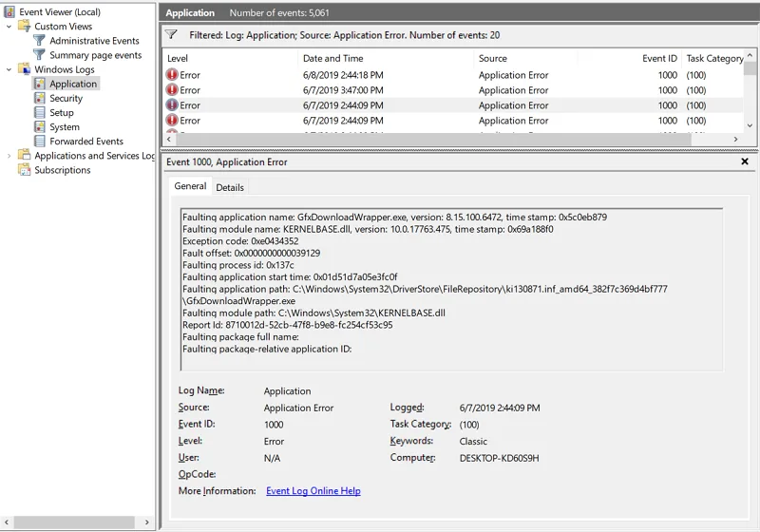The width and height of the screenshot is (760, 532).
Task: Select event dated 6/8/2019 2:44:18 PM
Action: pos(453,75)
